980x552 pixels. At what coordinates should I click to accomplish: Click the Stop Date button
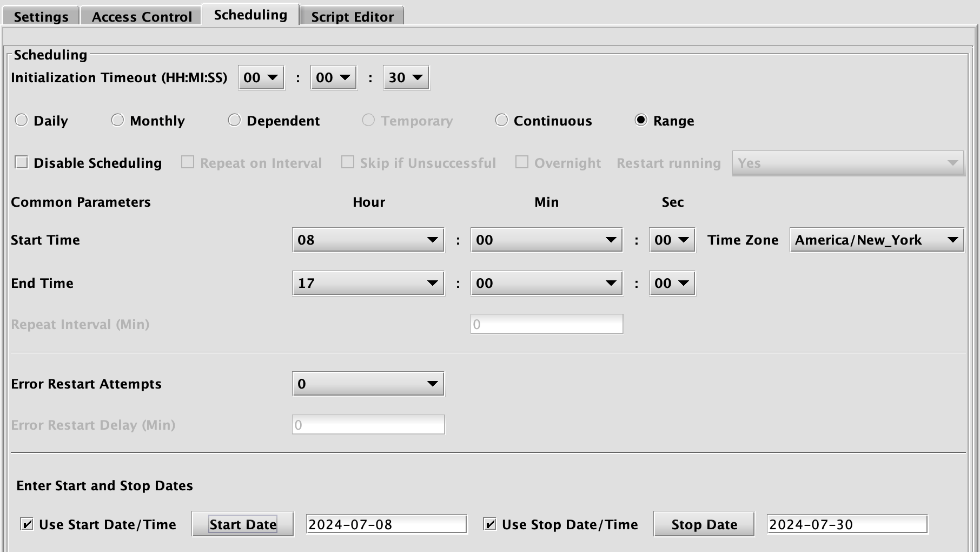pos(704,524)
